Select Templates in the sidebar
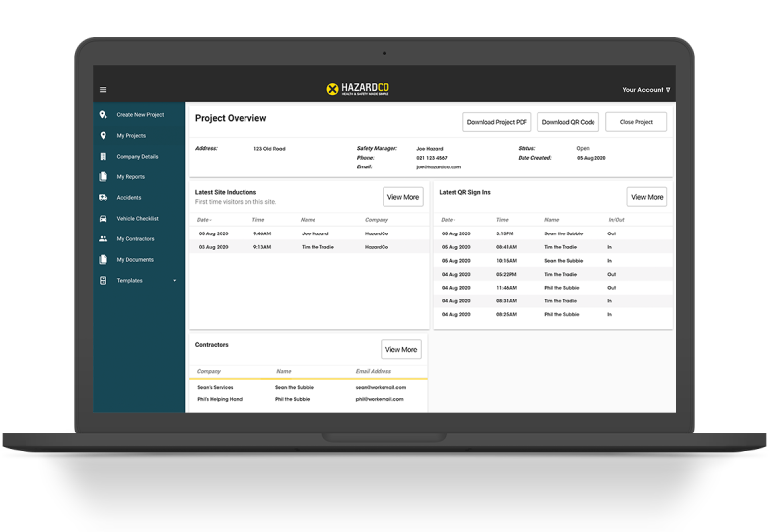The image size is (769, 532). pos(129,281)
